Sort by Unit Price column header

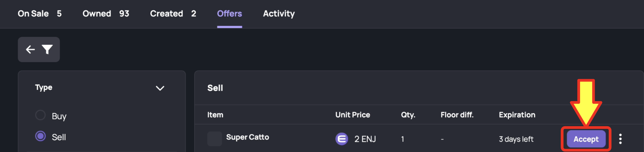353,115
